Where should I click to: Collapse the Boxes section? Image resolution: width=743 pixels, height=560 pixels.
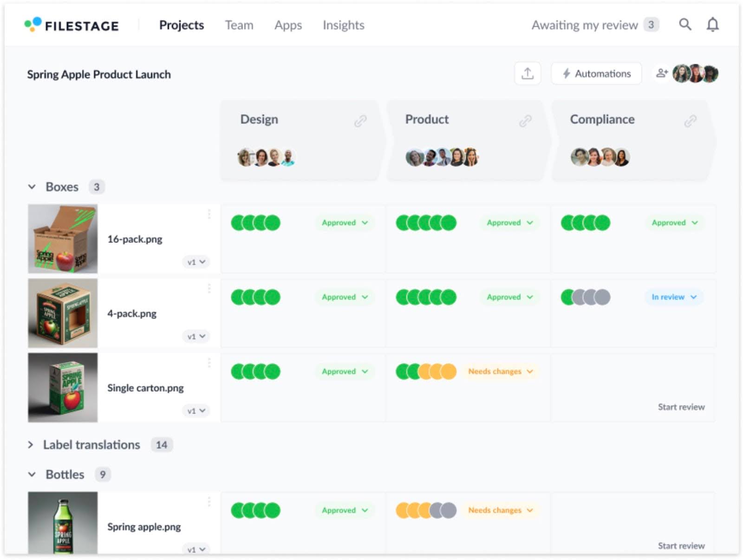(32, 187)
